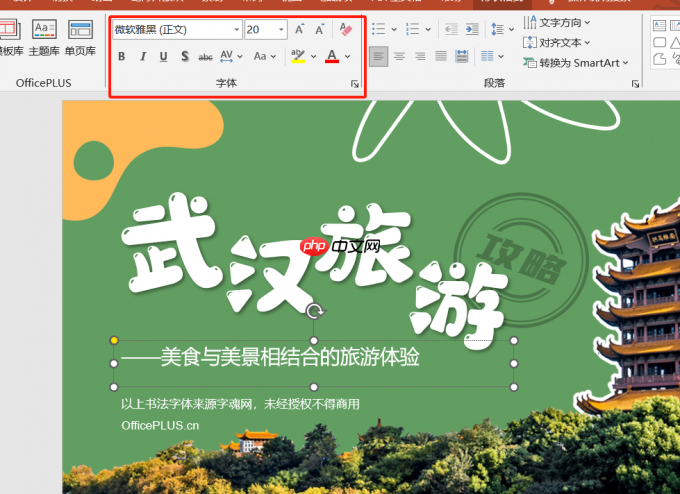
Task: Open 对齐文本 align text menu
Action: point(556,43)
